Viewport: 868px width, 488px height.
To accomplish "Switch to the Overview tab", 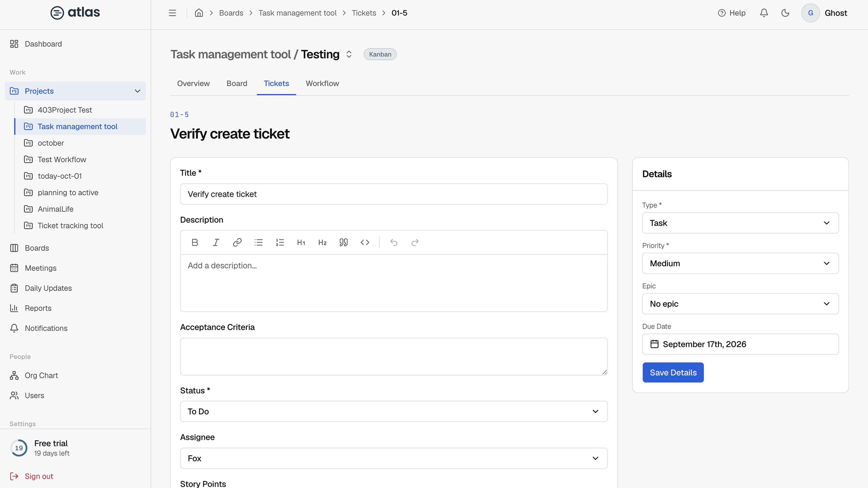I will click(193, 84).
